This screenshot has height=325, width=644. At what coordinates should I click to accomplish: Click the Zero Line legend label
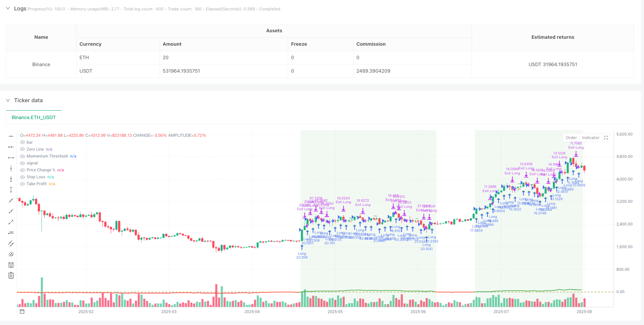(x=35, y=149)
